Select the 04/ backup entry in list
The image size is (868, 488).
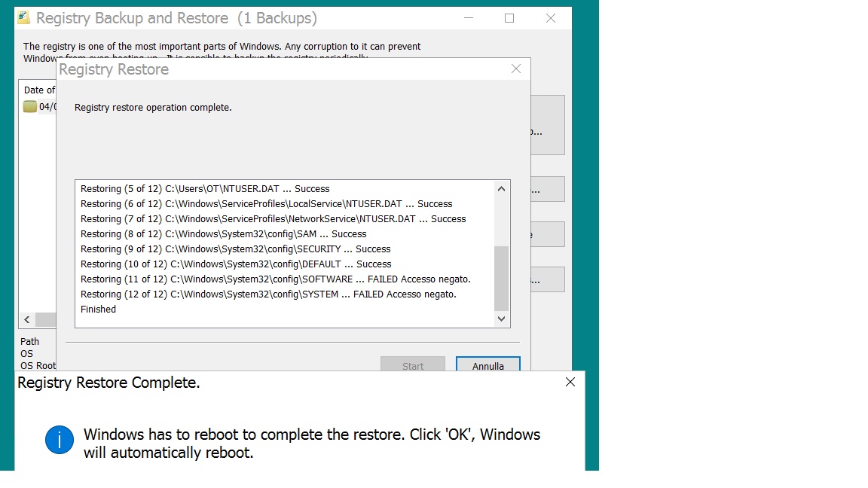point(47,107)
